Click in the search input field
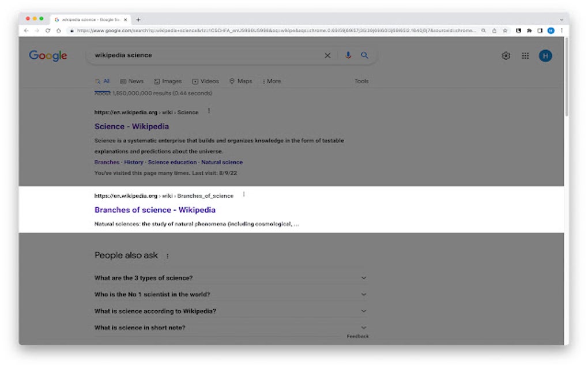This screenshot has width=588, height=368. click(202, 55)
